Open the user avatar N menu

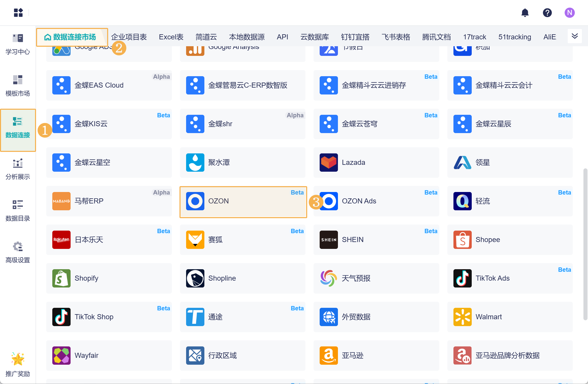coord(569,13)
